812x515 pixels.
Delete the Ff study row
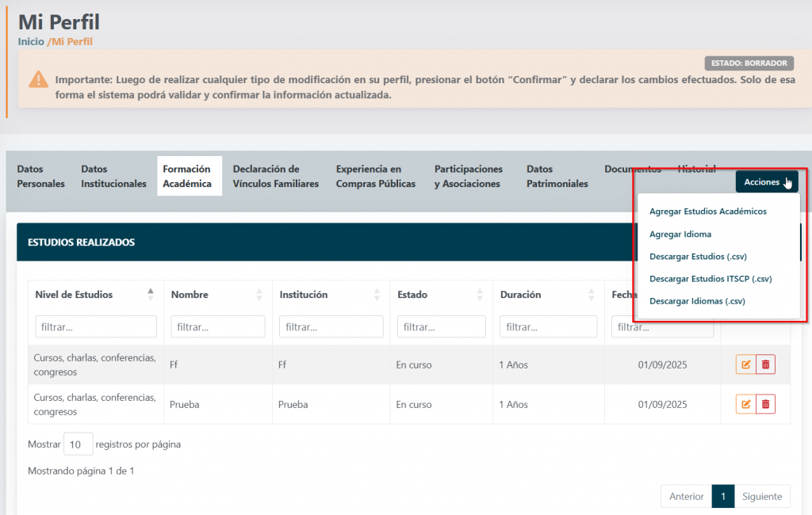point(765,364)
